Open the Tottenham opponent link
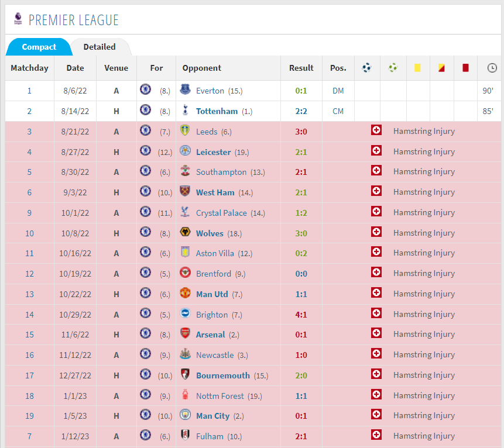 pyautogui.click(x=217, y=111)
